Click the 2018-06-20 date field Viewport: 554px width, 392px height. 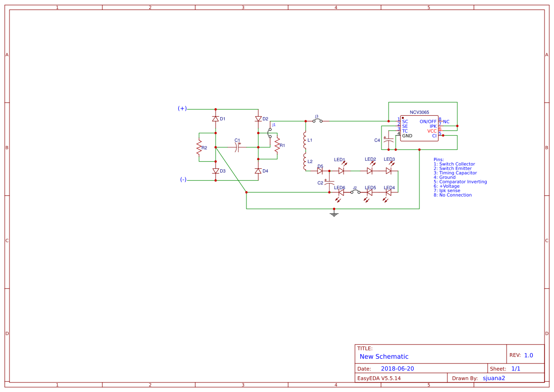tap(398, 368)
